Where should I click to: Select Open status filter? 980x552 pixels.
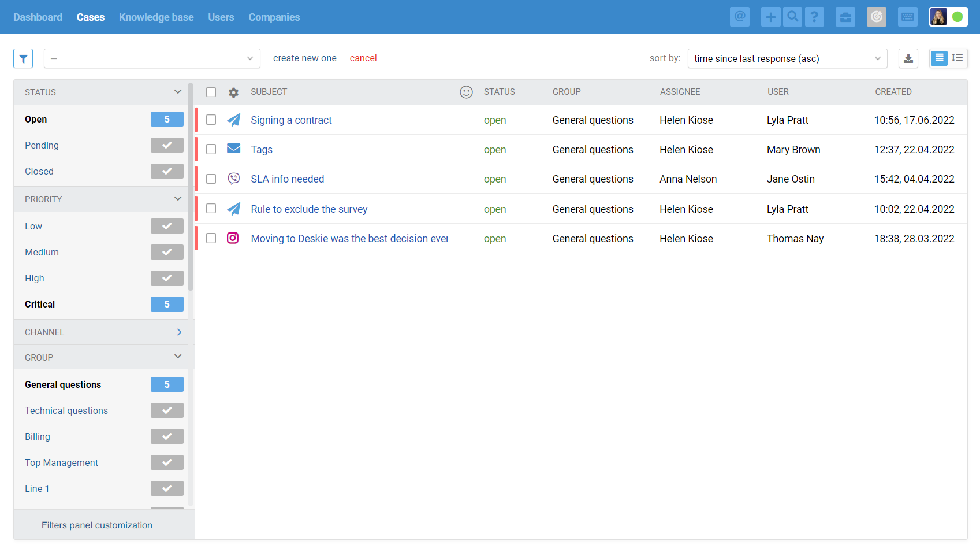(x=36, y=119)
